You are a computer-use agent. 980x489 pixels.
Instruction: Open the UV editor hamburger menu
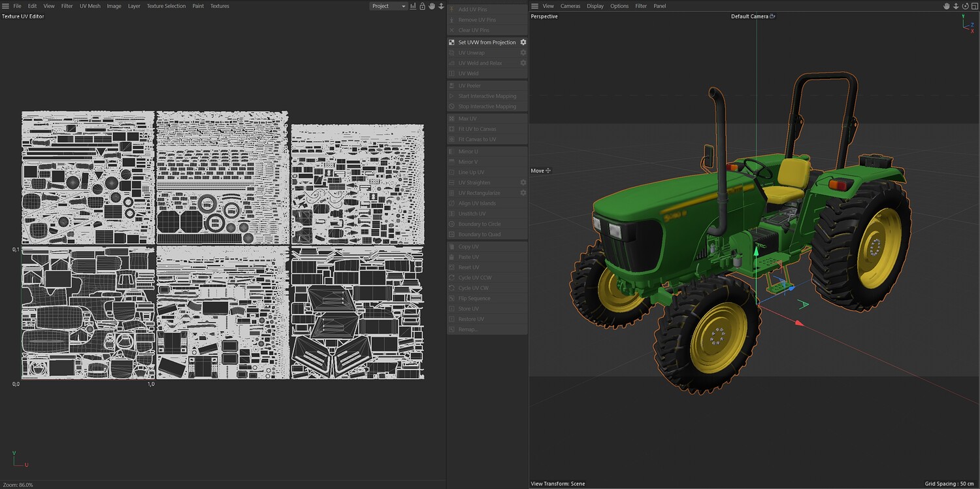5,6
